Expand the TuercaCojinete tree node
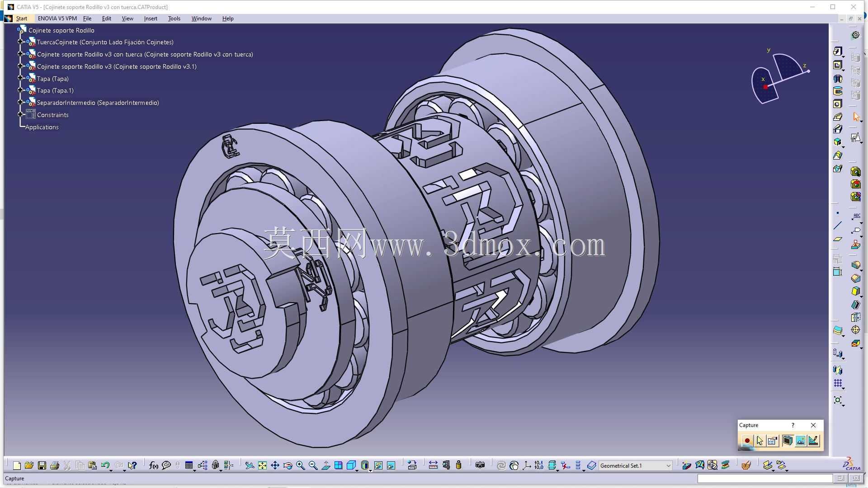Screen dimensions: 868x488 pos(20,42)
